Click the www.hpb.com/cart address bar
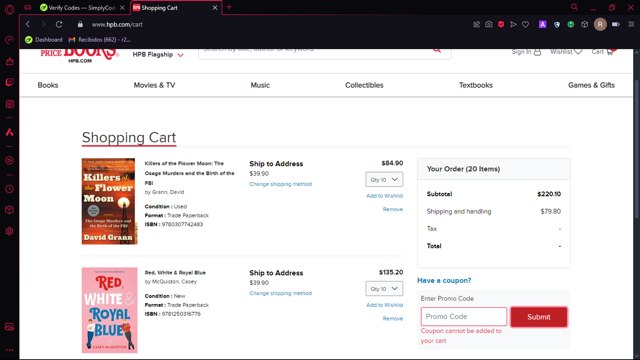This screenshot has width=640, height=360. coord(117,24)
